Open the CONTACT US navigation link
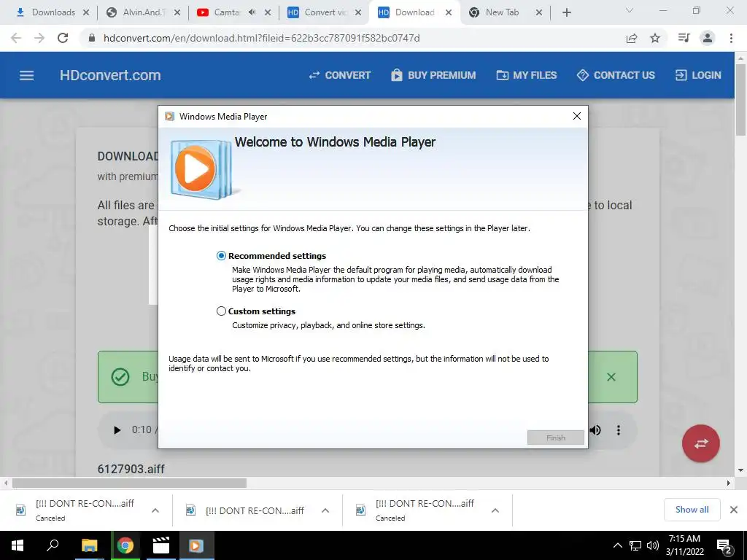Screen dimensions: 747x560 616,75
